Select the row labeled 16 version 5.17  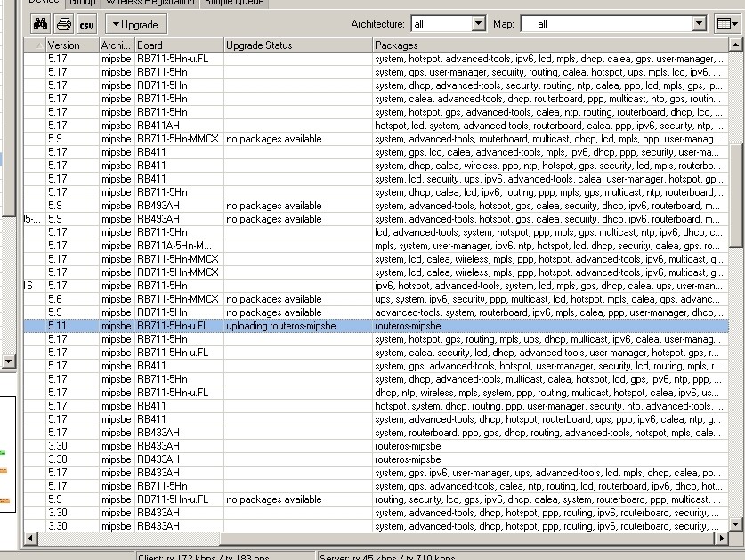click(376, 286)
